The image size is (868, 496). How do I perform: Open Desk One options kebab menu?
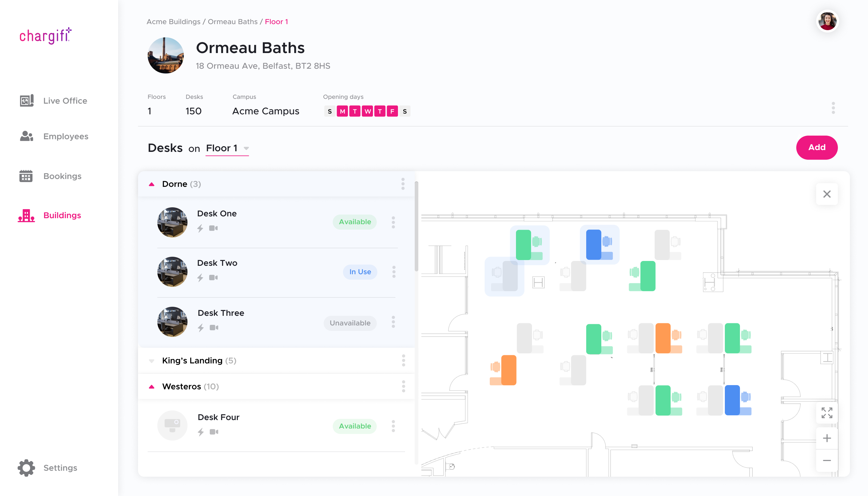click(x=393, y=222)
